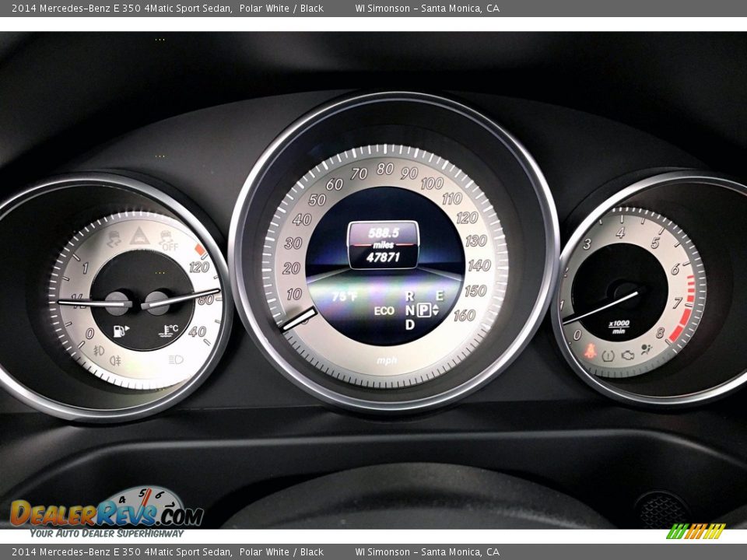Click the R gear letter
Viewport: 747px width, 560px height.
click(409, 296)
